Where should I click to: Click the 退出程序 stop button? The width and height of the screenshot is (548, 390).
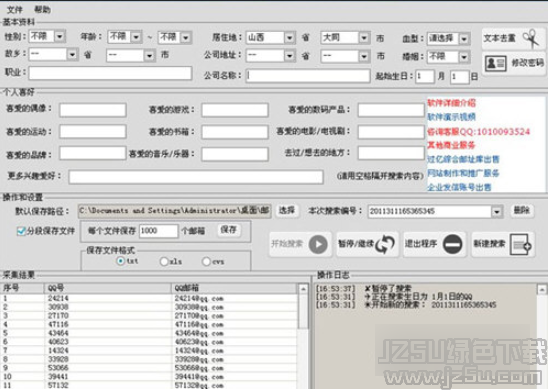[x=434, y=244]
